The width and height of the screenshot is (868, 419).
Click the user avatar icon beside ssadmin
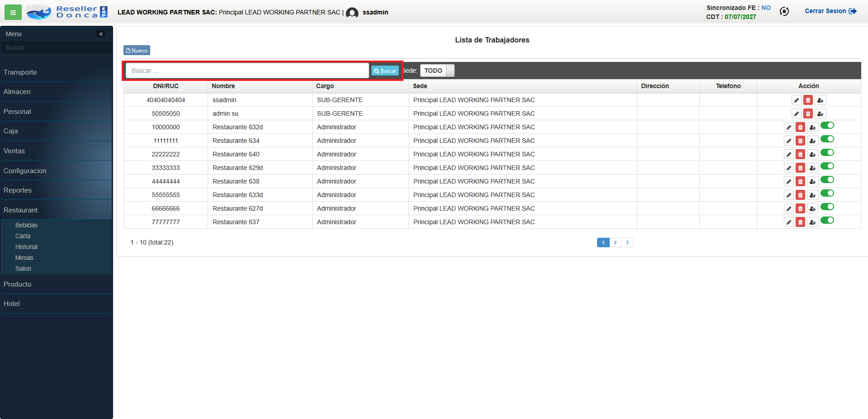[352, 13]
